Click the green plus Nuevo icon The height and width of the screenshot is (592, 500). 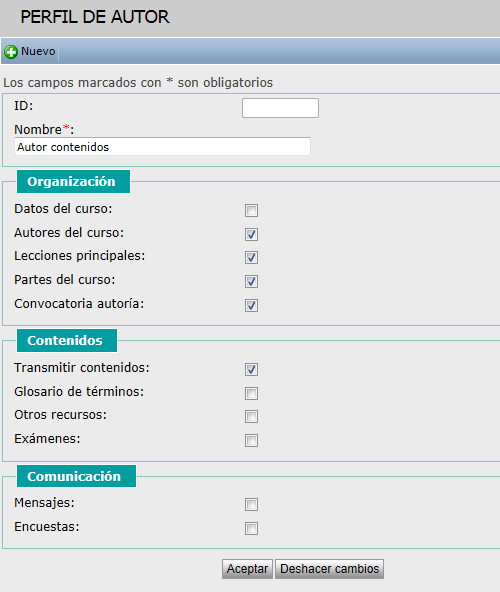[x=11, y=52]
